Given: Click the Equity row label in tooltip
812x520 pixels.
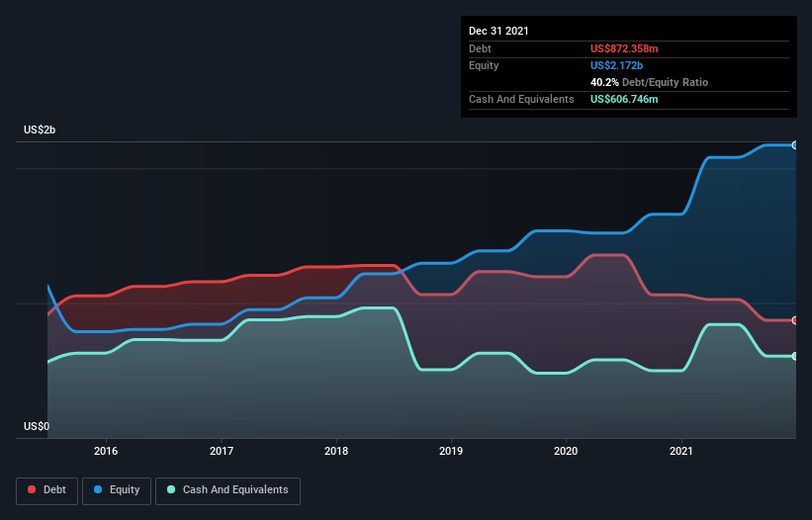Looking at the screenshot, I should click(x=484, y=65).
